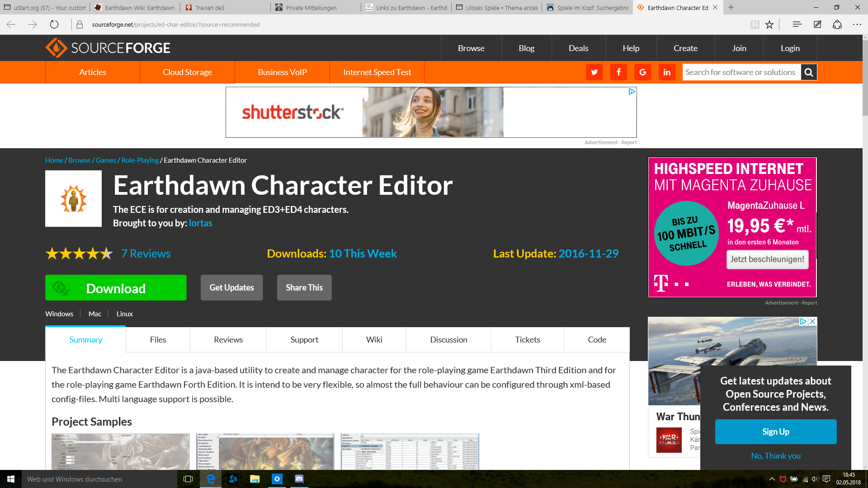Open Cloud Storage in orange bar
Viewport: 868px width, 488px height.
[187, 72]
